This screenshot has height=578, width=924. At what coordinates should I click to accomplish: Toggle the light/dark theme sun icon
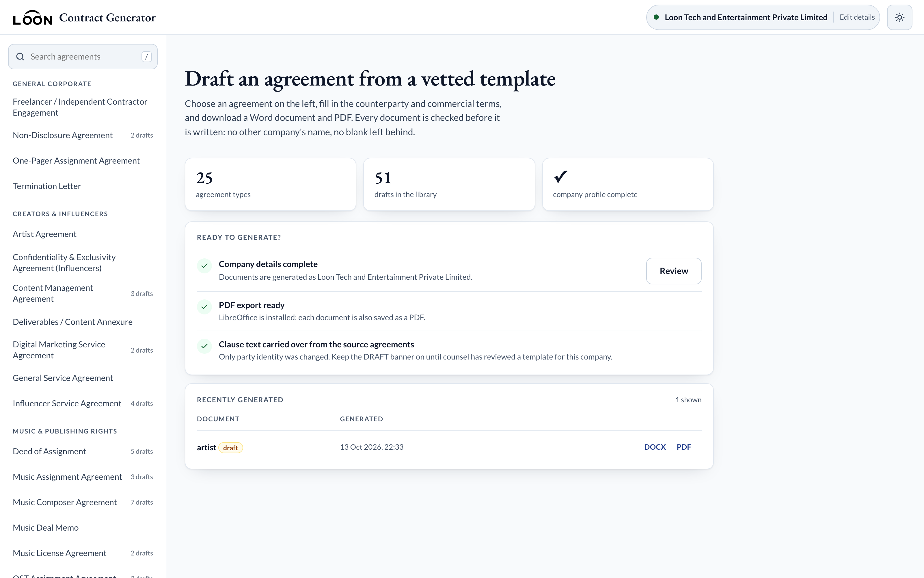click(899, 17)
